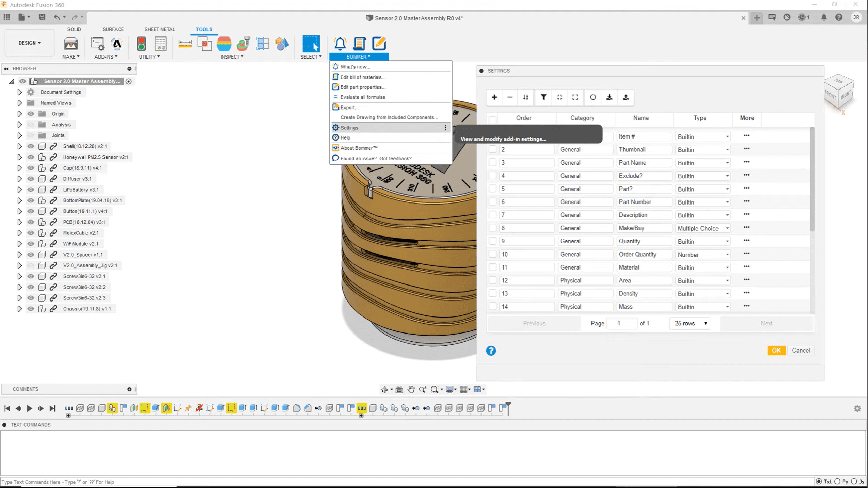Click the Page number input field
868x488 pixels.
click(621, 323)
